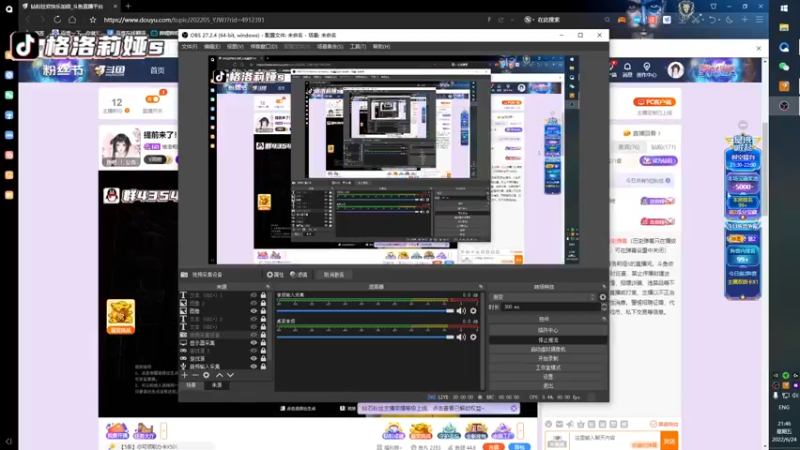The height and width of the screenshot is (450, 800).
Task: Show the 视频采集设备 source via eye icon
Action: click(254, 335)
